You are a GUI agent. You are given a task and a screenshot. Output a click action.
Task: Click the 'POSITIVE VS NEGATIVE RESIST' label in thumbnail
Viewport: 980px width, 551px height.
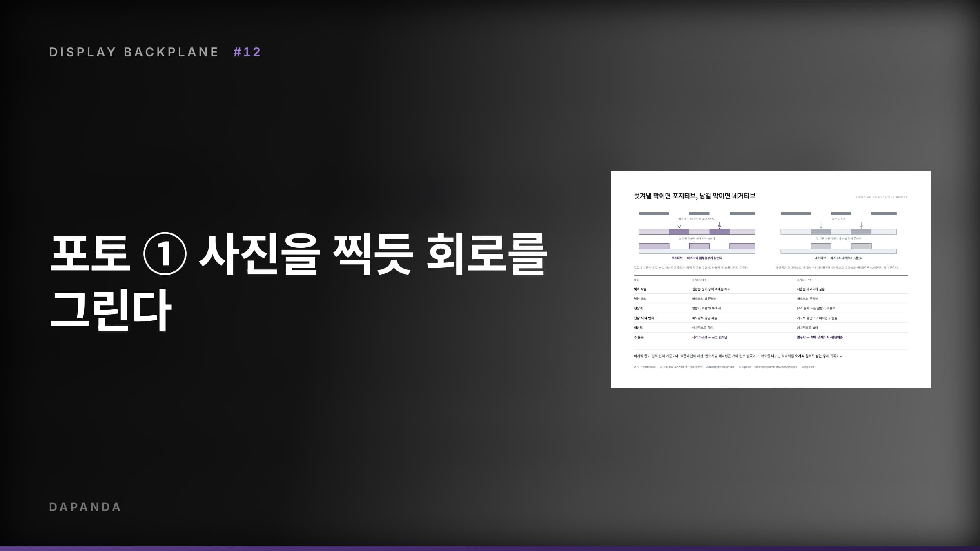pyautogui.click(x=882, y=198)
